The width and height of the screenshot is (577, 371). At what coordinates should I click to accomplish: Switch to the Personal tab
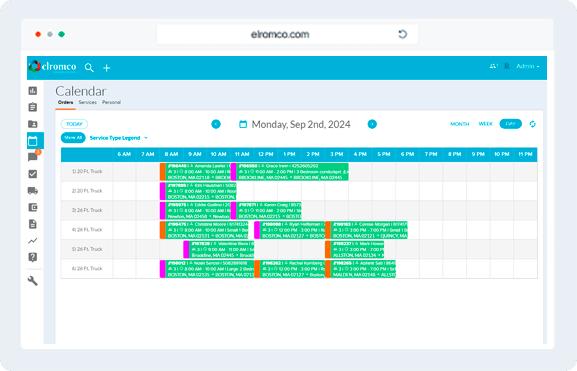(111, 102)
